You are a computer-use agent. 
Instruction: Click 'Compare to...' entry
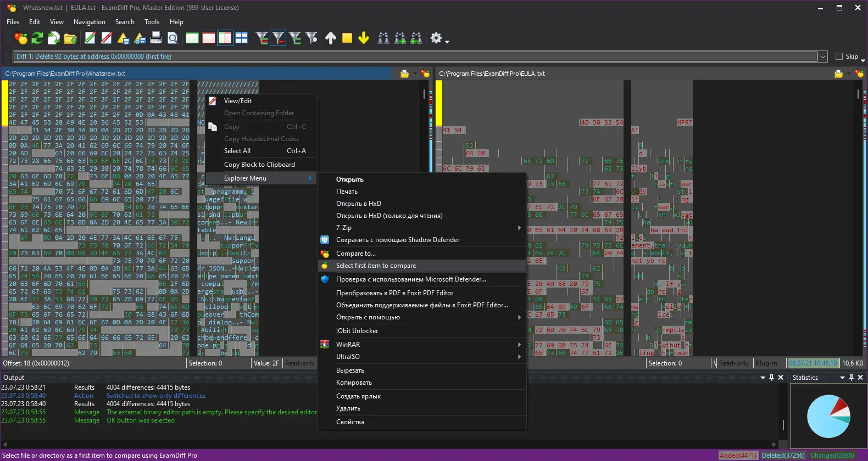pos(422,254)
